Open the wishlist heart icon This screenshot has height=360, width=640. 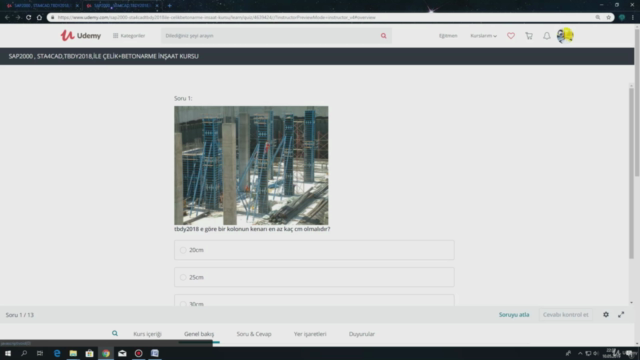tap(511, 36)
